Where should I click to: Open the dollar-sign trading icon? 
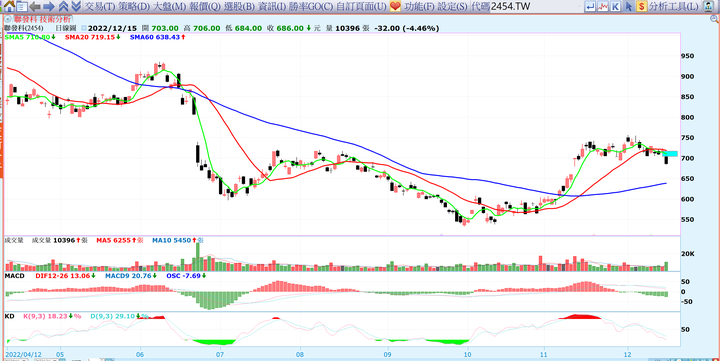641,6
